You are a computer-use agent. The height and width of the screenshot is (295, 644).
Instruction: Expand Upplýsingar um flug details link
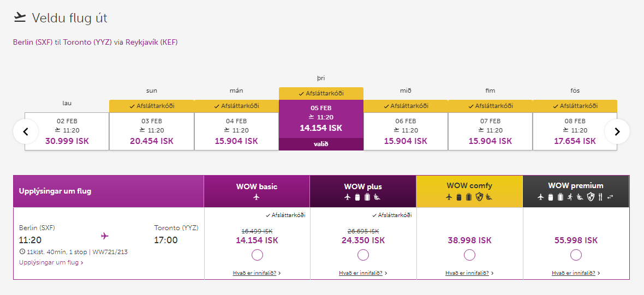pos(51,263)
